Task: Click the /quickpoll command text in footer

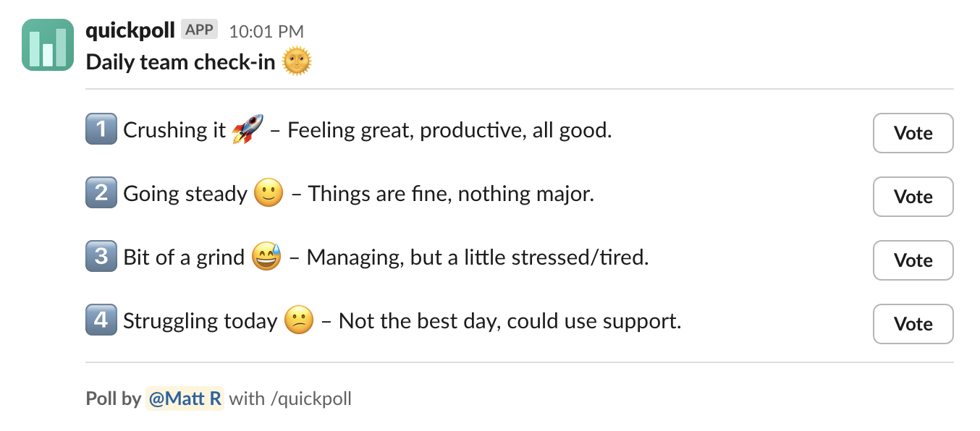Action: point(311,398)
